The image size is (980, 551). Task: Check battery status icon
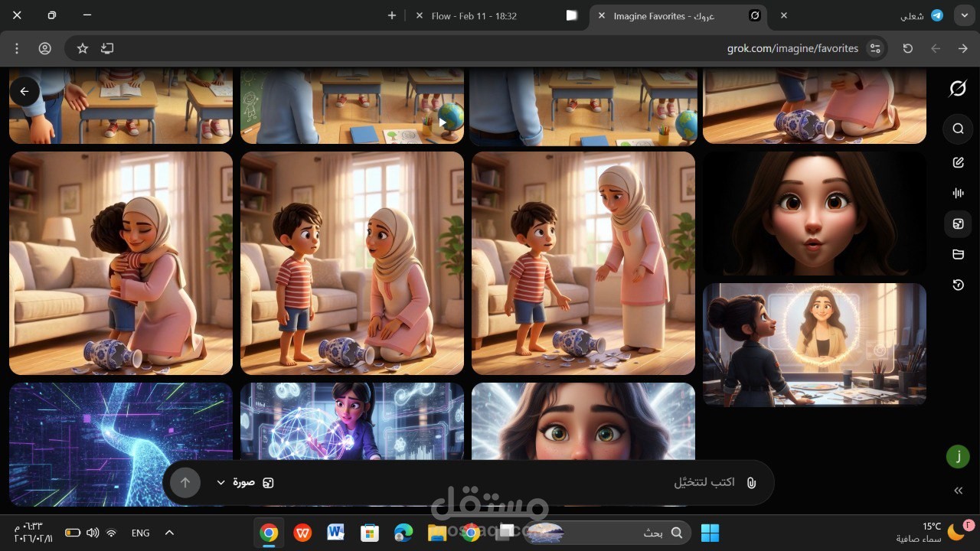73,533
